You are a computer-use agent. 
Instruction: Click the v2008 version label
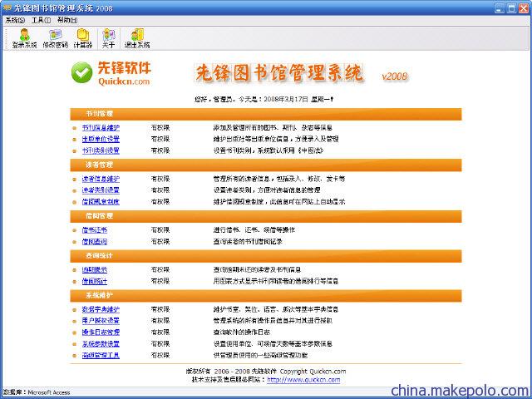tap(394, 76)
